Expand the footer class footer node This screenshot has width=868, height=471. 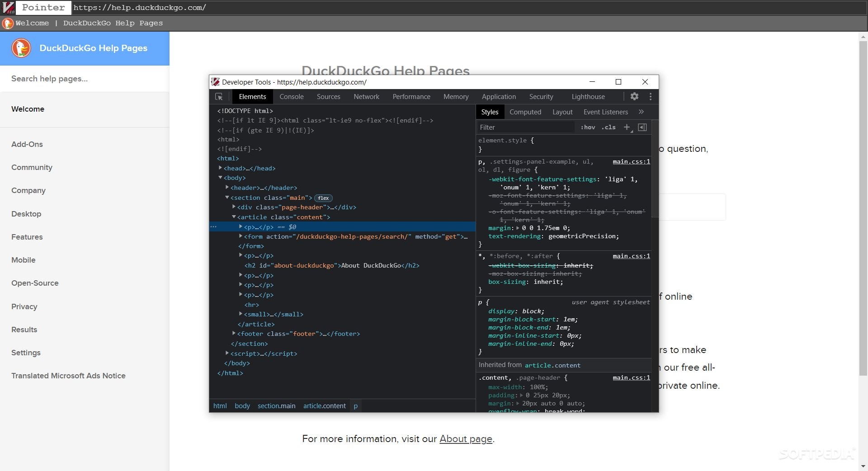click(x=234, y=334)
